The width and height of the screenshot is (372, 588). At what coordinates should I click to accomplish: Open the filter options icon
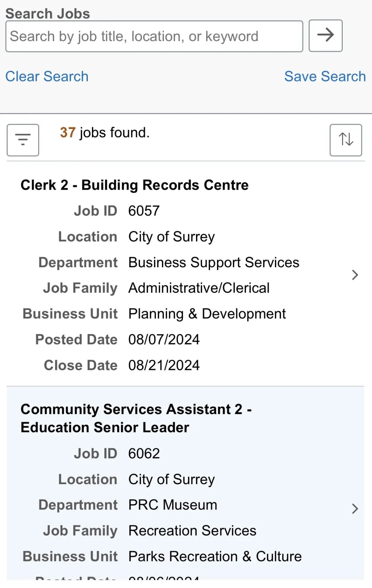pyautogui.click(x=23, y=140)
